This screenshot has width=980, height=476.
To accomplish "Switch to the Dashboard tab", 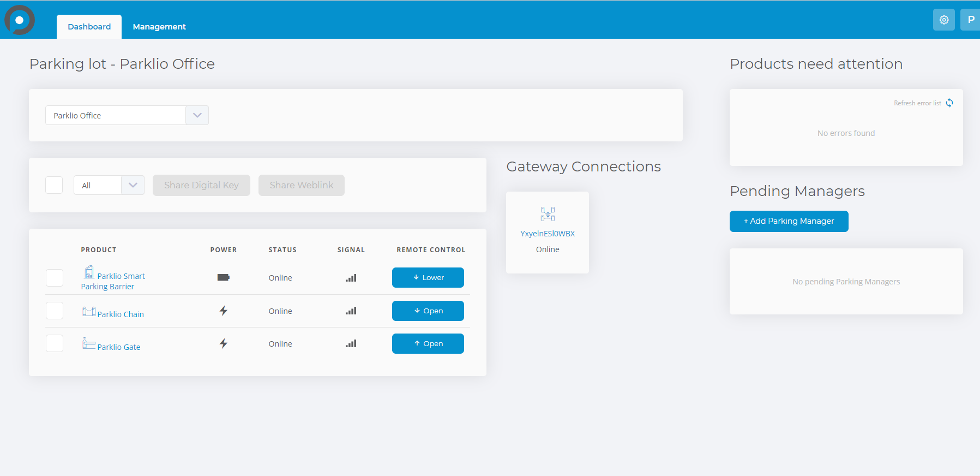I will [x=89, y=27].
